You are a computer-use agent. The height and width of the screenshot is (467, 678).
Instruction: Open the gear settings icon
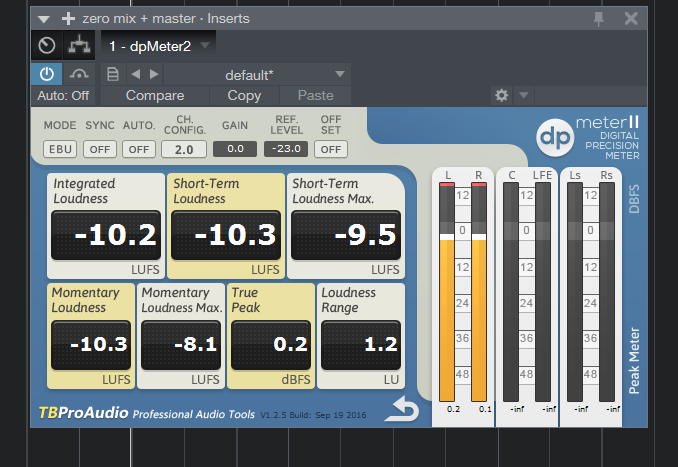click(x=502, y=95)
